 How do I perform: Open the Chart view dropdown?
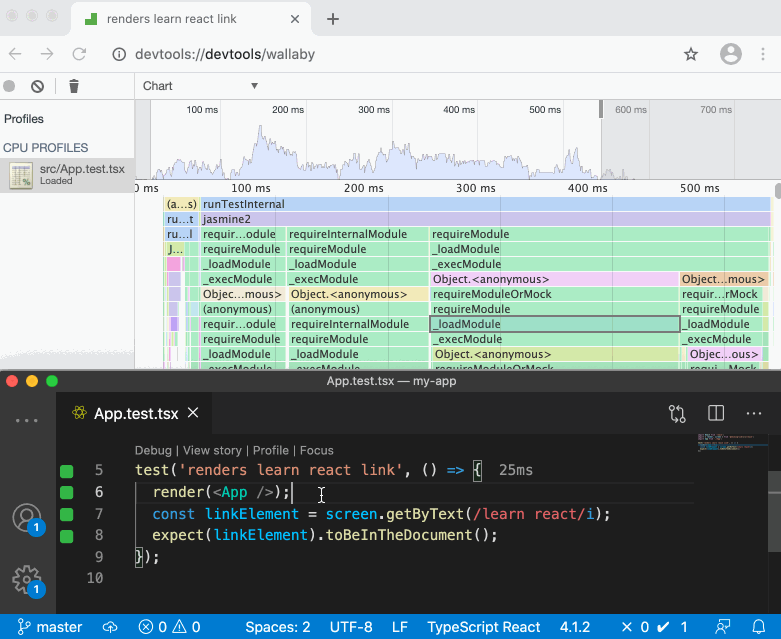200,86
